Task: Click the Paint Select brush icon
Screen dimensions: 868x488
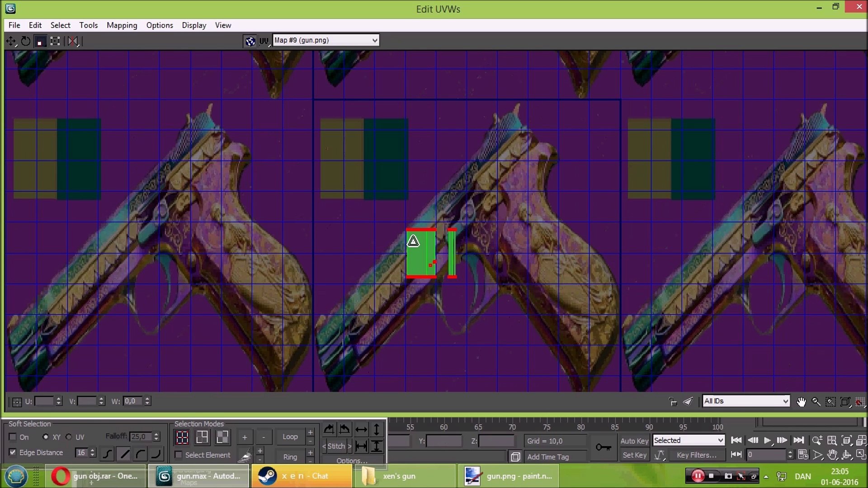Action: (x=245, y=456)
